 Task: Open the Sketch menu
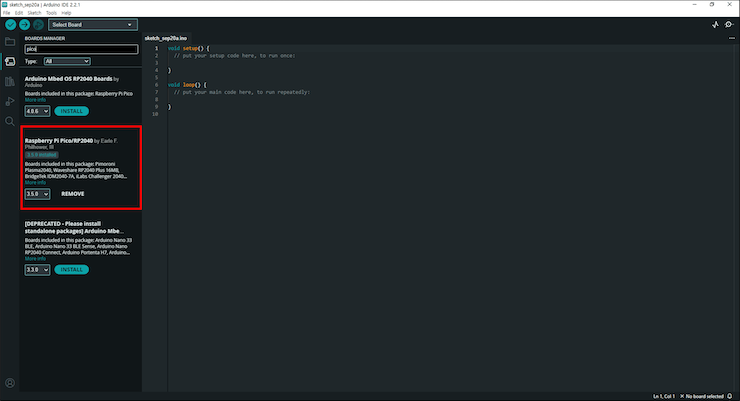(x=34, y=13)
